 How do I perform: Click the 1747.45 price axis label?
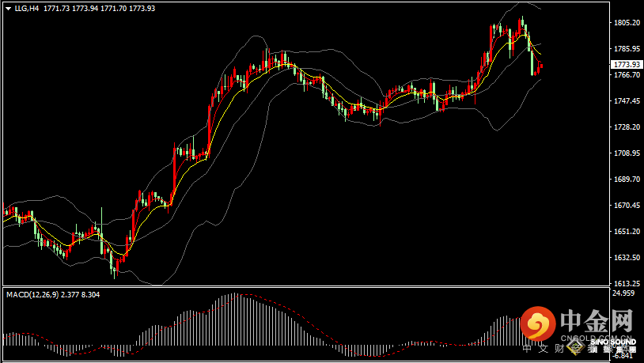point(627,101)
